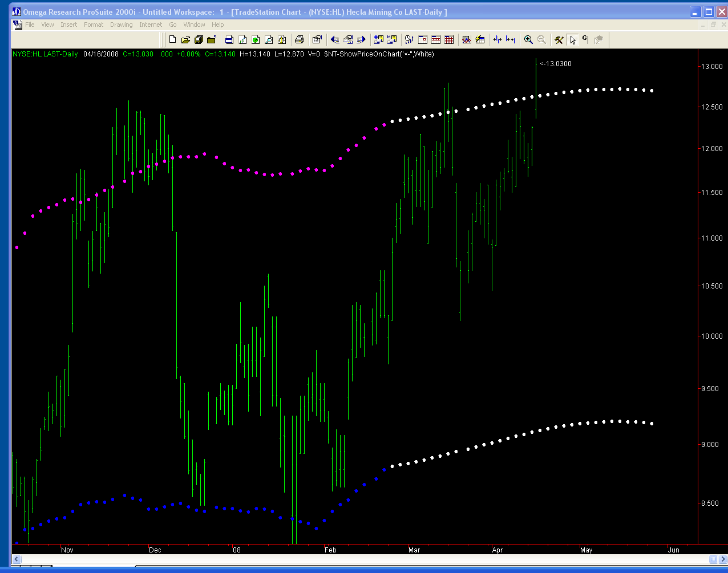Select the single-day calendar icon
Viewport: 728px width, 573px height.
423,39
